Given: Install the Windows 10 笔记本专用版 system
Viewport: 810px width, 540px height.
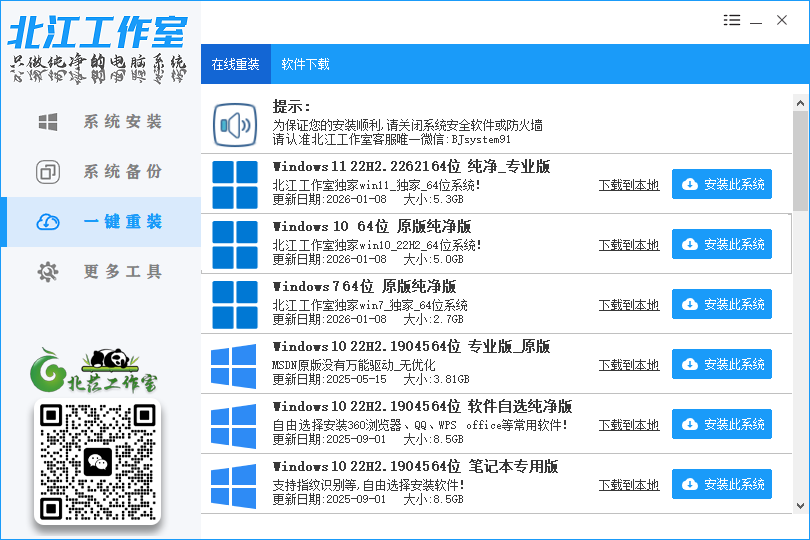Looking at the screenshot, I should coord(722,484).
